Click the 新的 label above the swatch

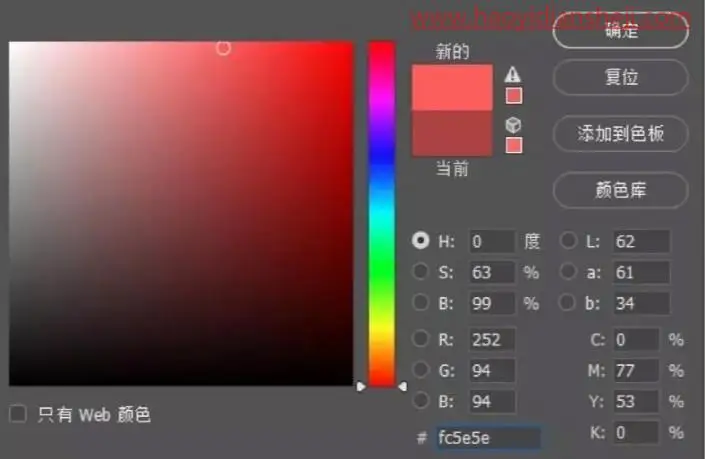tap(452, 52)
